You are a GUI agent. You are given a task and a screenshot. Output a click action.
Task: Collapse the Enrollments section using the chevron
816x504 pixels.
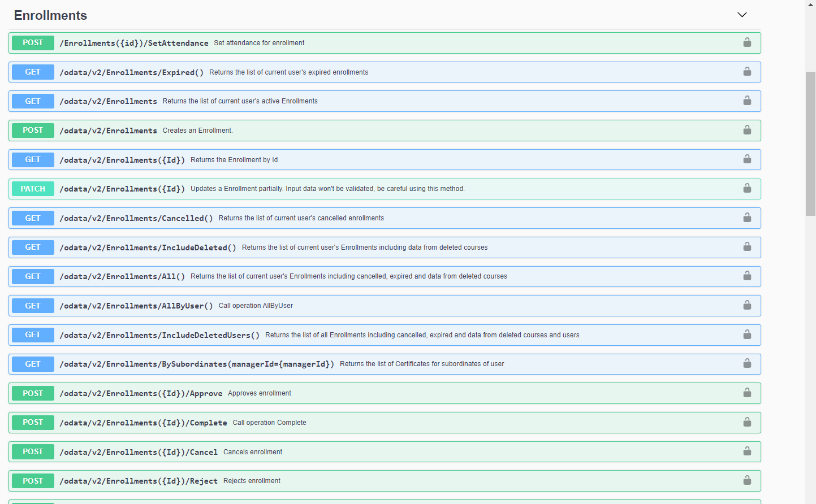(742, 15)
